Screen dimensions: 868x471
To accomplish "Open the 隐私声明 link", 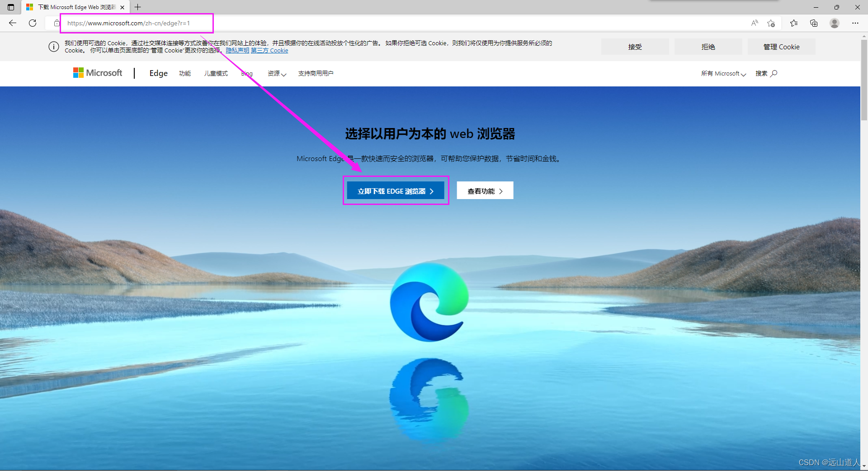I will 237,51.
